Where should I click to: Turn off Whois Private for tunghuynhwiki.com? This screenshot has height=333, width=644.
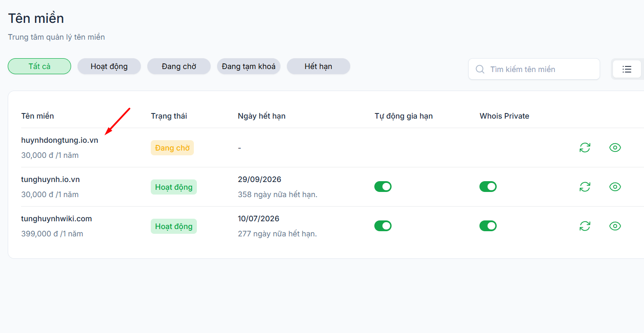[488, 226]
